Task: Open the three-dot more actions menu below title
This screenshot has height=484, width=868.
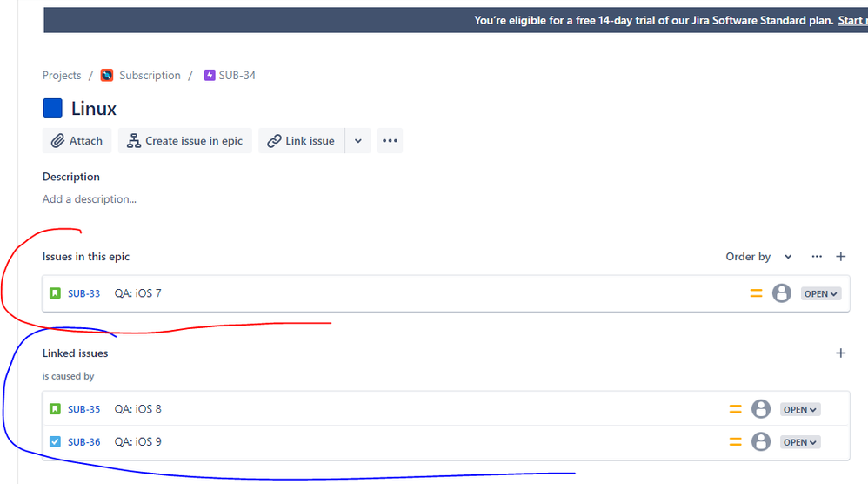Action: pos(390,141)
